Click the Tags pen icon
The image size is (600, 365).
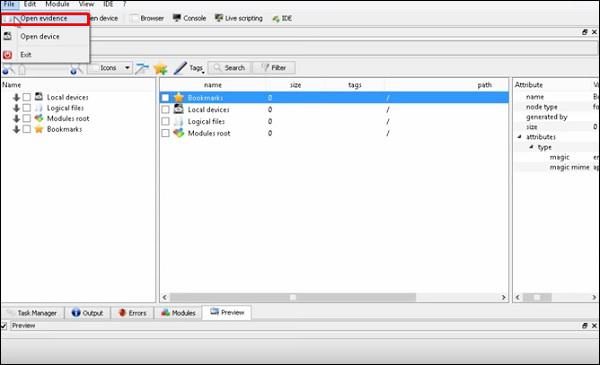pyautogui.click(x=180, y=68)
